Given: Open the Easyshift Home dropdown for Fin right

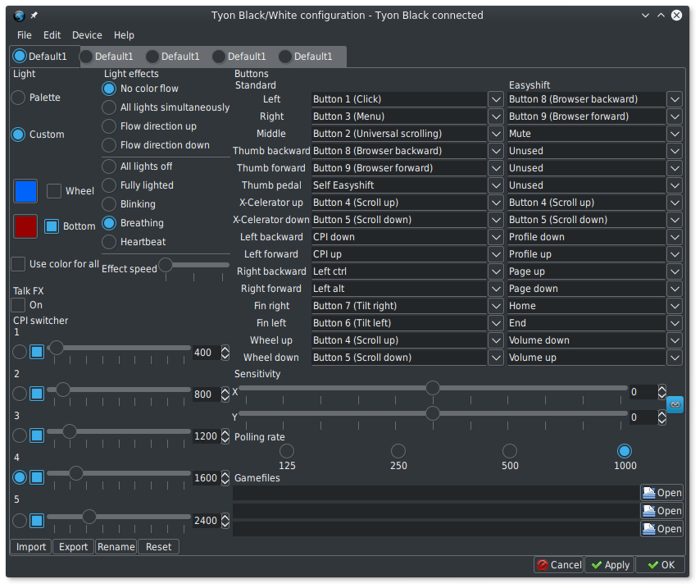Looking at the screenshot, I should [x=675, y=306].
